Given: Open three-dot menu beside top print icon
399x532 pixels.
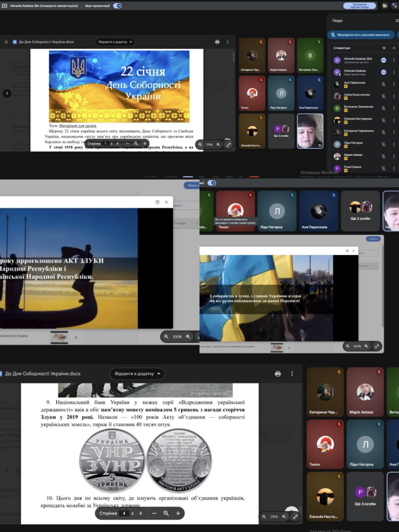Looking at the screenshot, I should coord(227,42).
